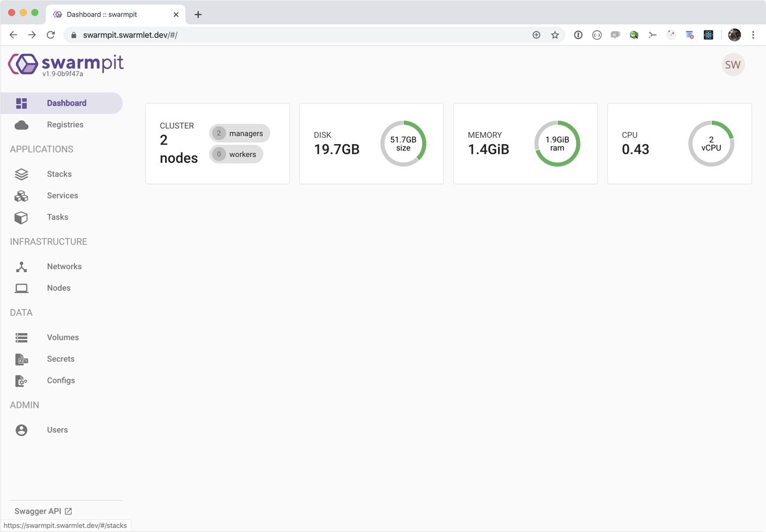Click the Services cubes icon
This screenshot has height=532, width=766.
[21, 196]
